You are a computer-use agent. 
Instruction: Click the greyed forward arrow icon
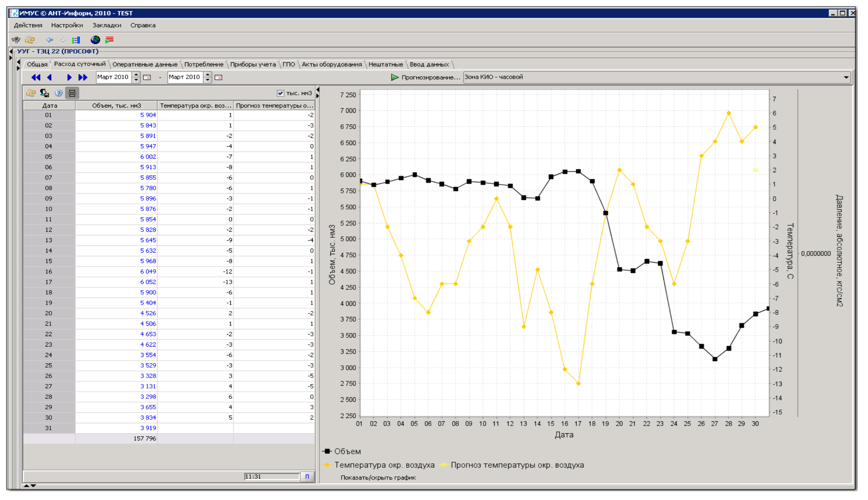[x=63, y=40]
